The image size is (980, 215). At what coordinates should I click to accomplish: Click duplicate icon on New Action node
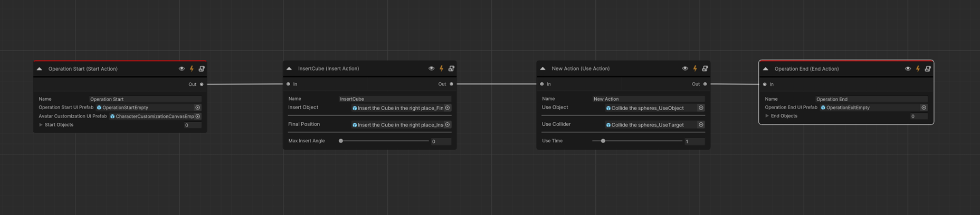[x=705, y=69]
